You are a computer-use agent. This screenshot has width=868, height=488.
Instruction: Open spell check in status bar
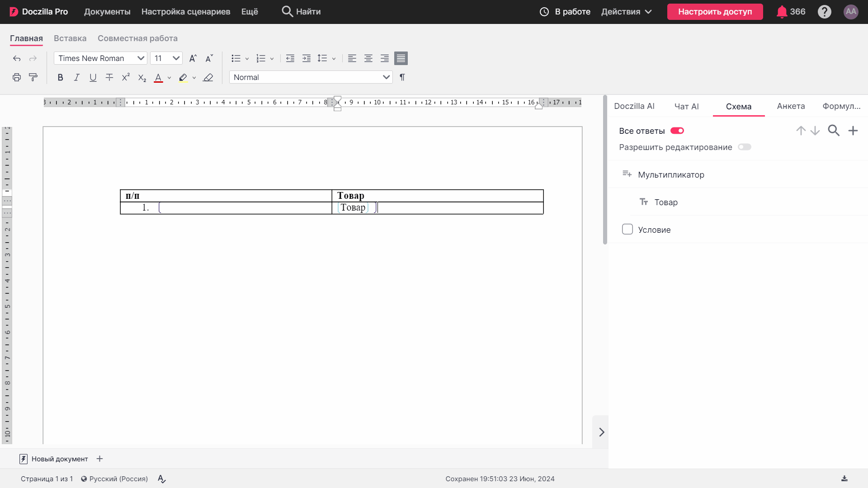coord(162,479)
